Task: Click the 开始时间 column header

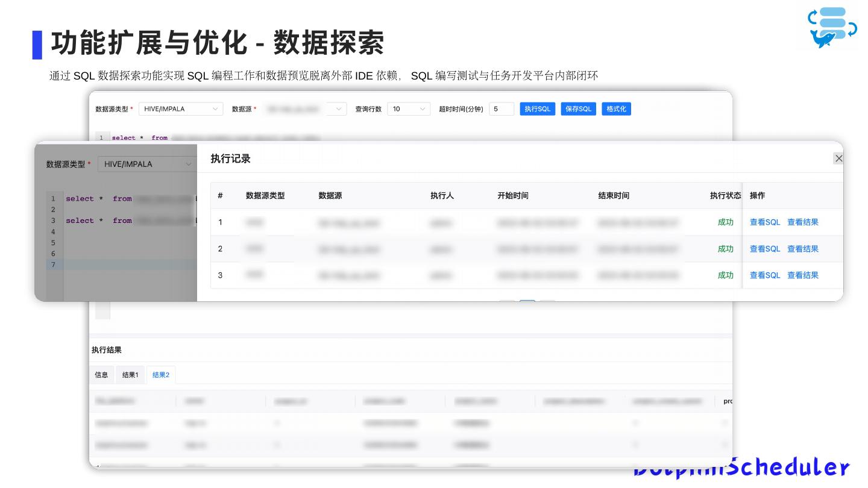Action: coord(513,196)
